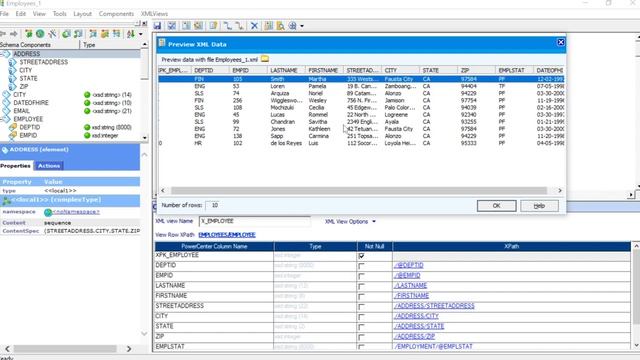The image size is (640, 360).
Task: Click the nonamespace link in properties
Action: point(76,212)
